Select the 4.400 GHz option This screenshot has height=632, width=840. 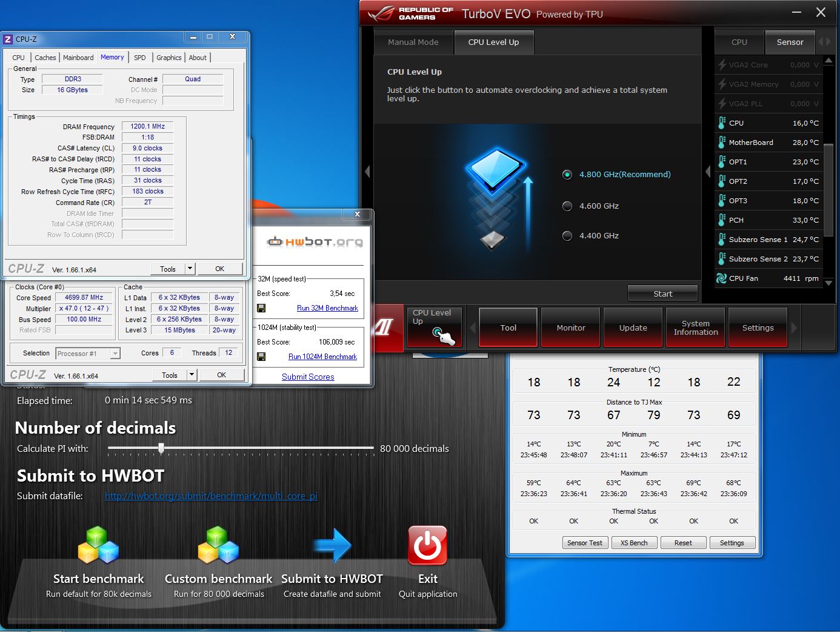[x=567, y=236]
